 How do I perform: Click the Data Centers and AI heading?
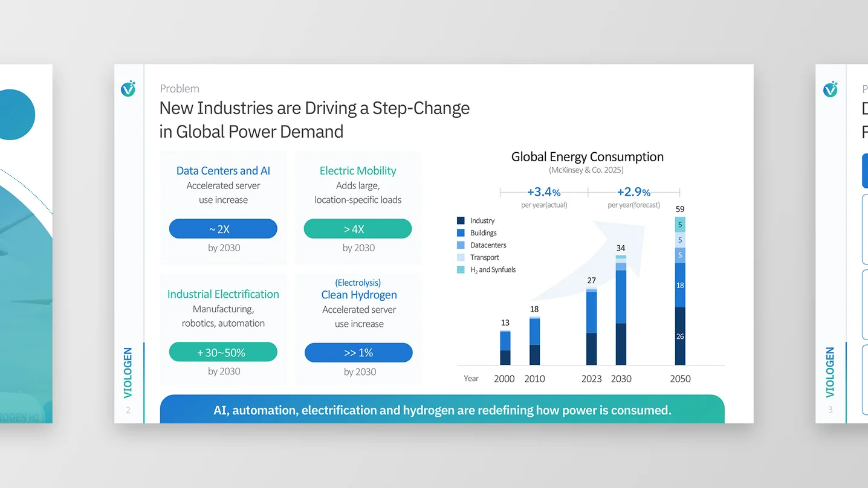pos(223,171)
